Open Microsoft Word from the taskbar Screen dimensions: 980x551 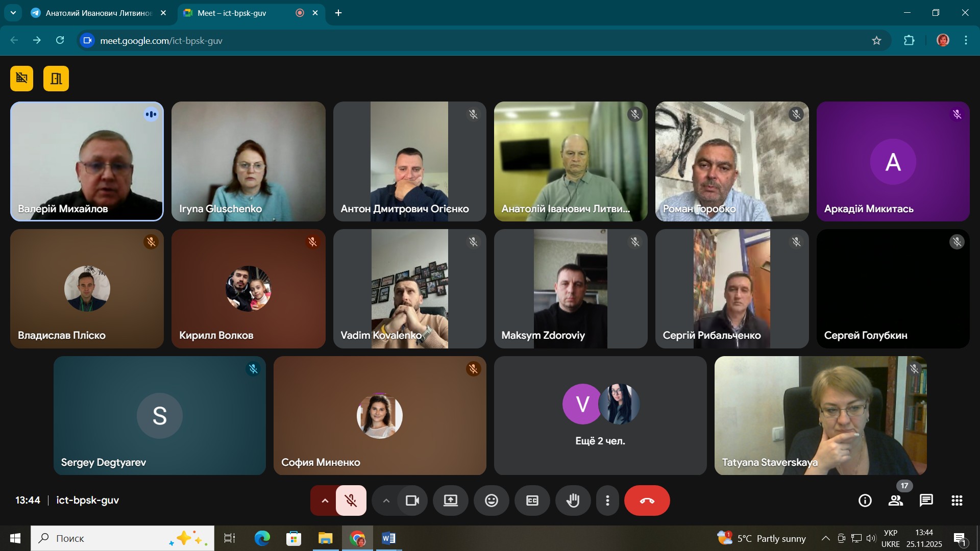388,538
